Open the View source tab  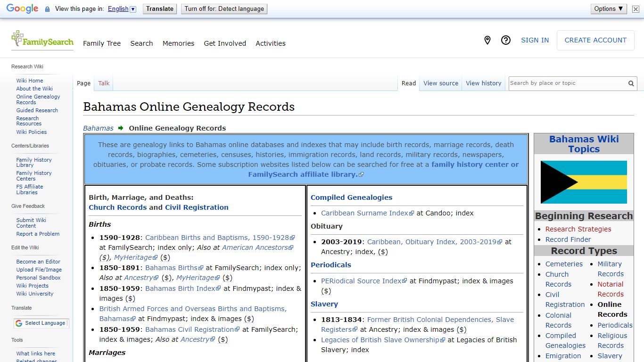coord(441,83)
